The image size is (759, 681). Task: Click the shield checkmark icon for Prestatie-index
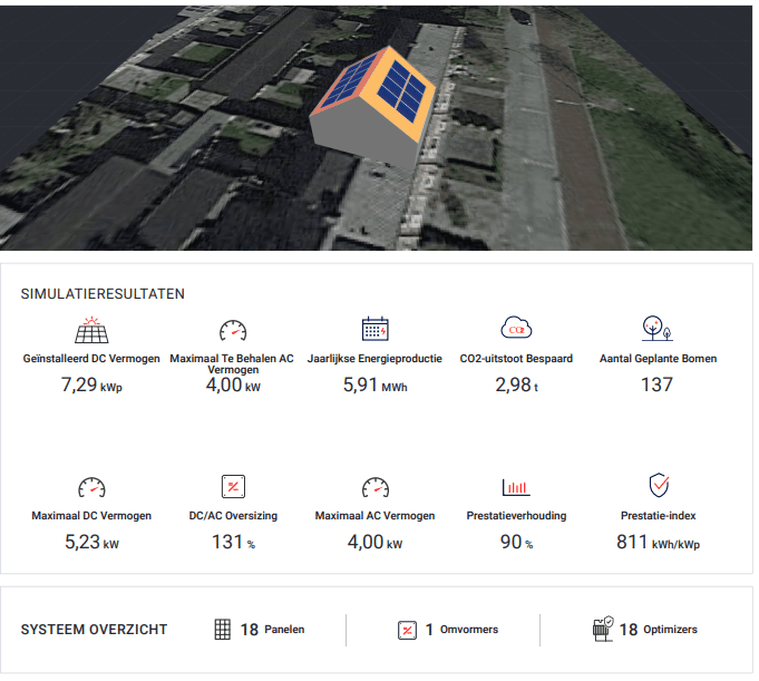coord(658,485)
